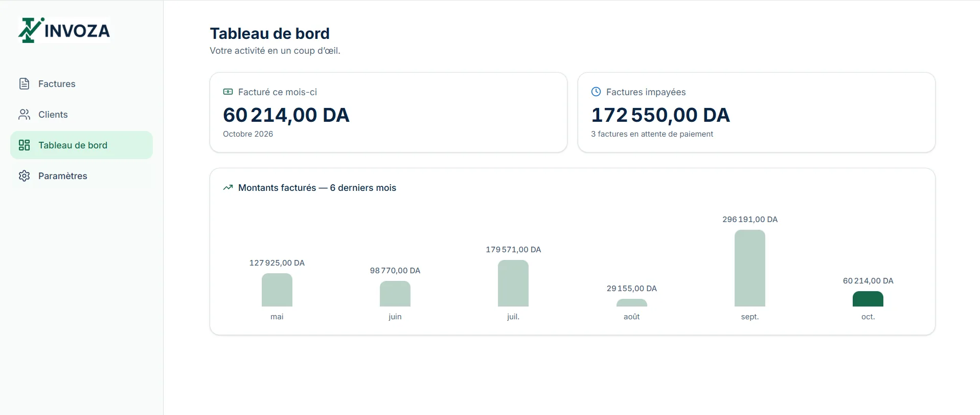
Task: Click the Factures document icon in sidebar
Action: pos(24,84)
